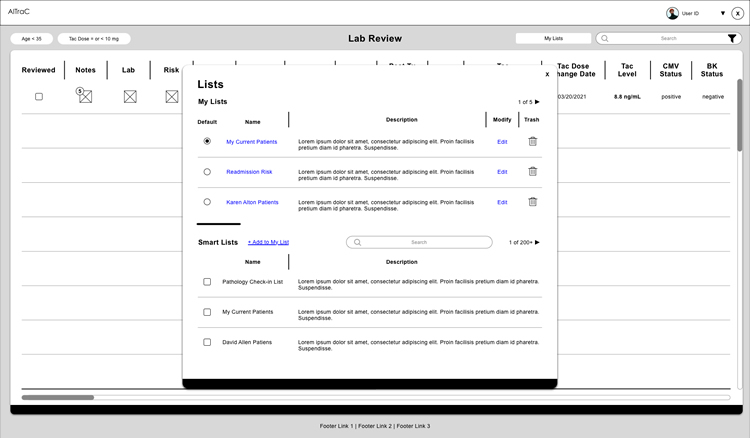
Task: Edit the My Current Patients list
Action: click(502, 142)
